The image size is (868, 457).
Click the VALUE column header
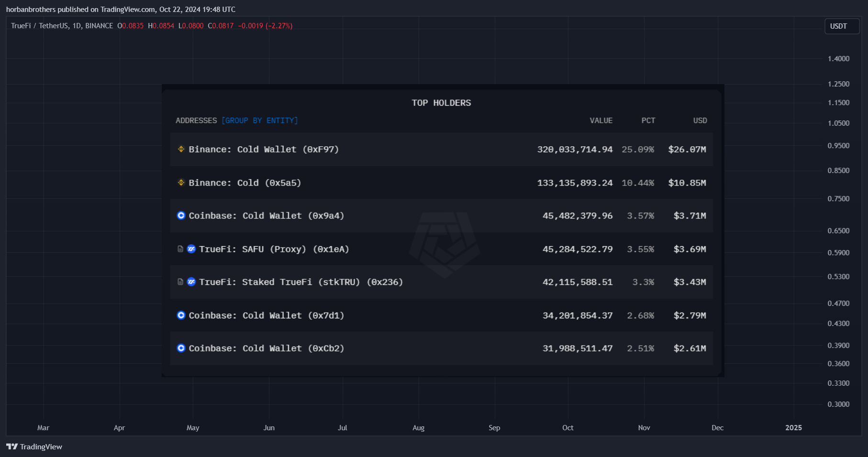tap(601, 120)
